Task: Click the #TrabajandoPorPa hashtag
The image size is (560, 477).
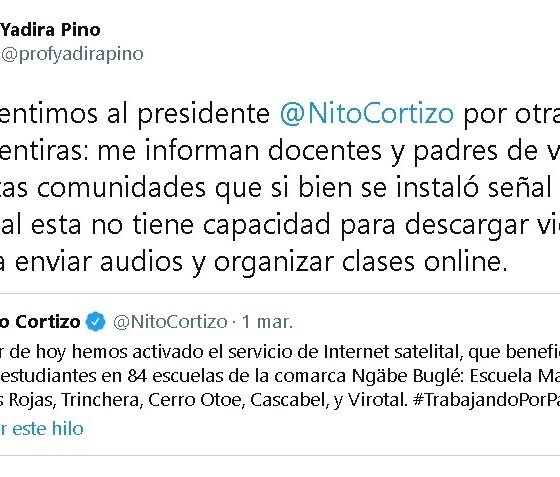Action: (486, 400)
